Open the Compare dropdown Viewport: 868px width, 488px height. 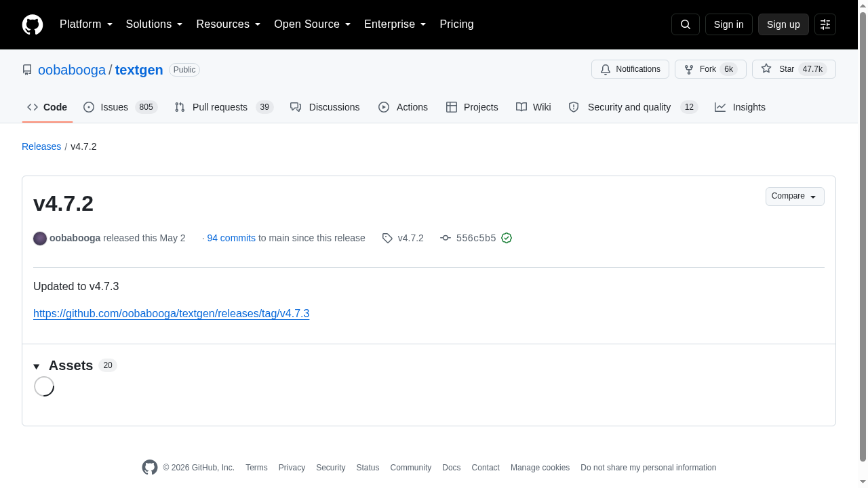[x=795, y=197]
